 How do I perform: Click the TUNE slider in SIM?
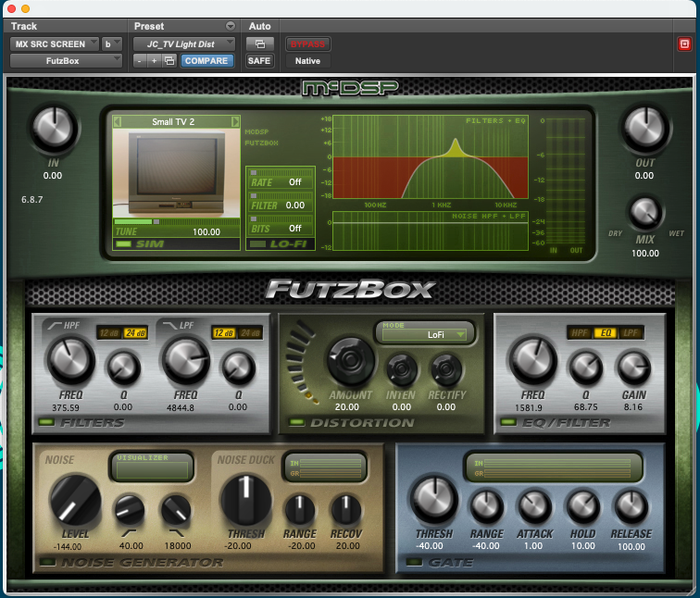176,221
